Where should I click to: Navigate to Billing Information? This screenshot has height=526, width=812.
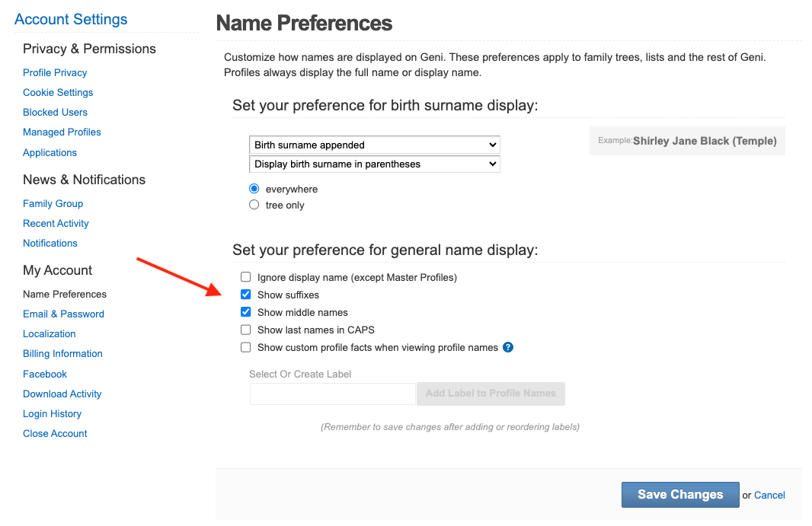62,353
